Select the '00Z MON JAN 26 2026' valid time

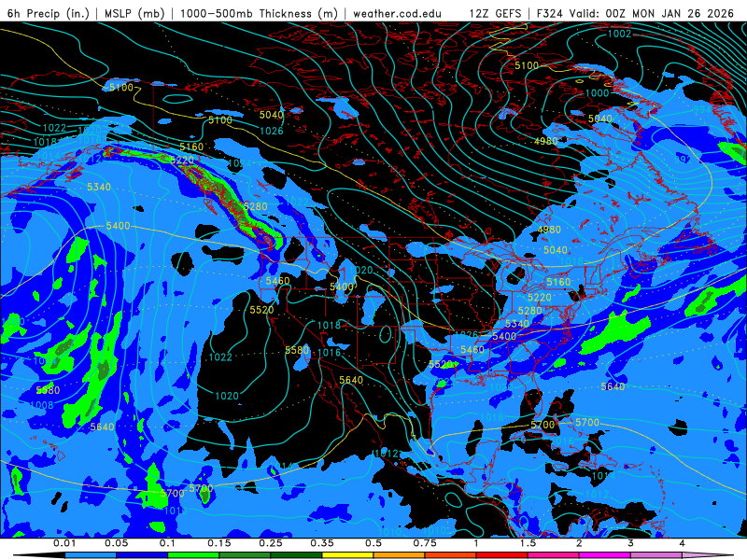669,13
